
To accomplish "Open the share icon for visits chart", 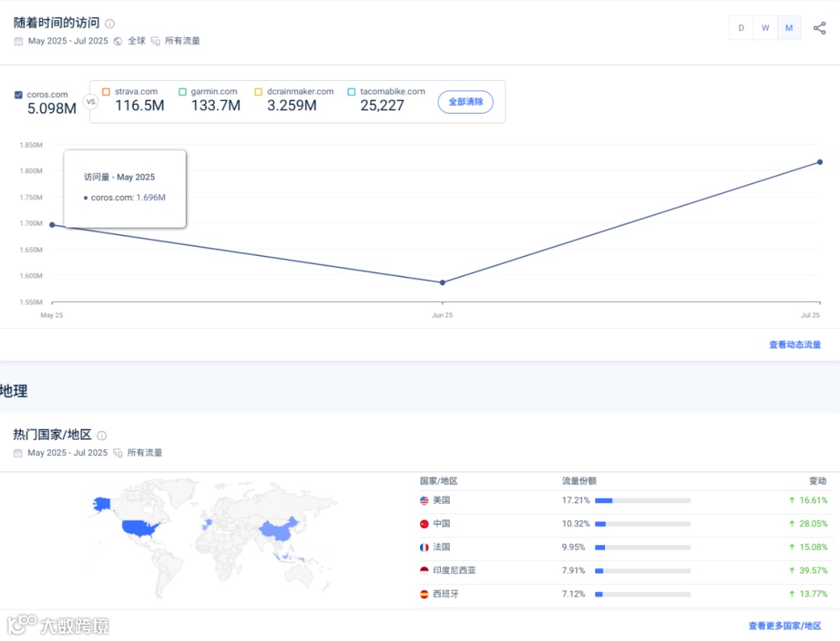I will [x=819, y=29].
